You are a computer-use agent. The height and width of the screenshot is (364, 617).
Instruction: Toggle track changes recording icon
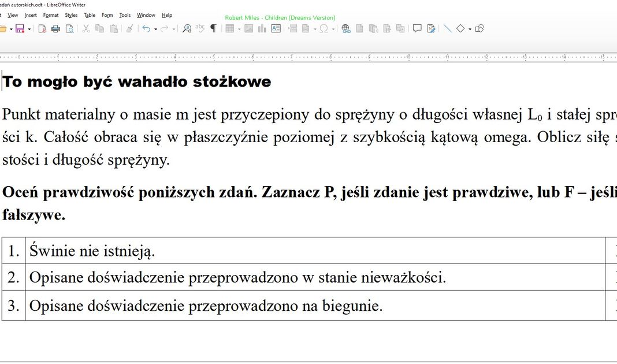[x=431, y=28]
